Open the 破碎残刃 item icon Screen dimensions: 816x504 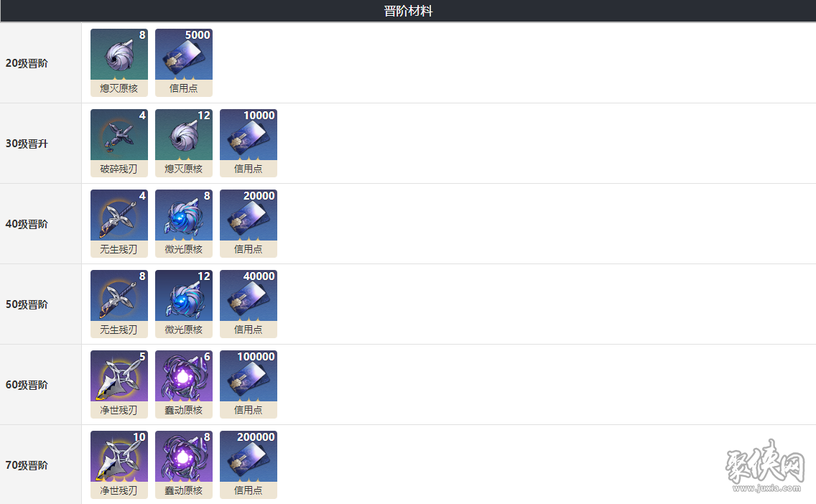[119, 143]
